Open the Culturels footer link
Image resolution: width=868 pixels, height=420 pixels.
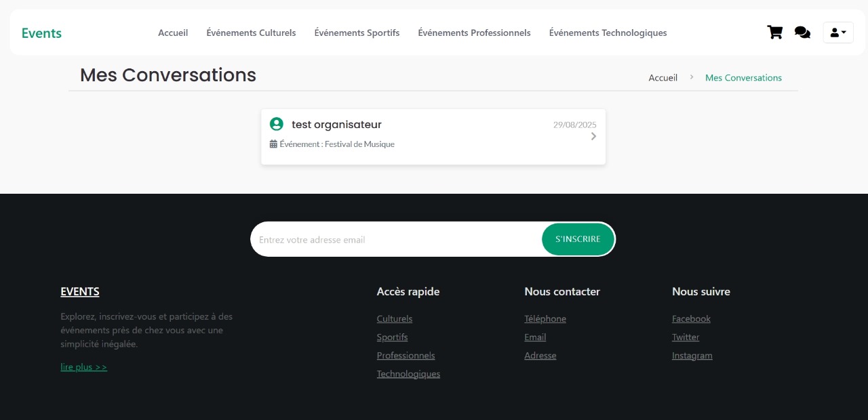[395, 318]
